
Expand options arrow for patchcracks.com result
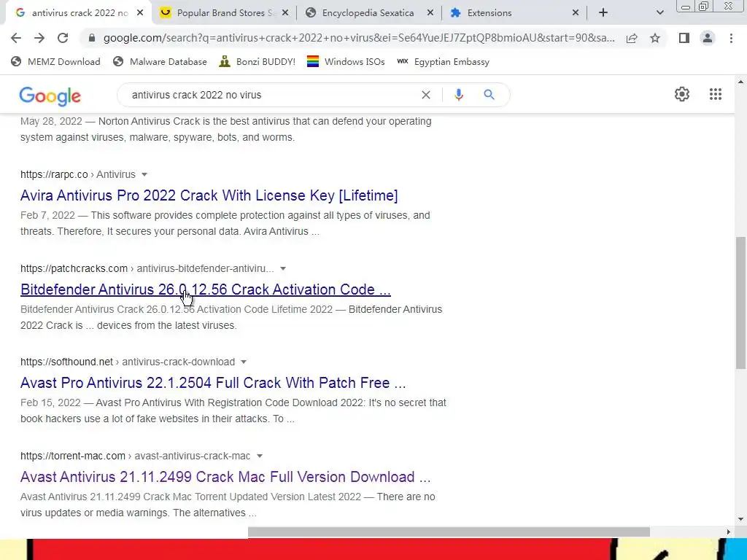pyautogui.click(x=283, y=268)
